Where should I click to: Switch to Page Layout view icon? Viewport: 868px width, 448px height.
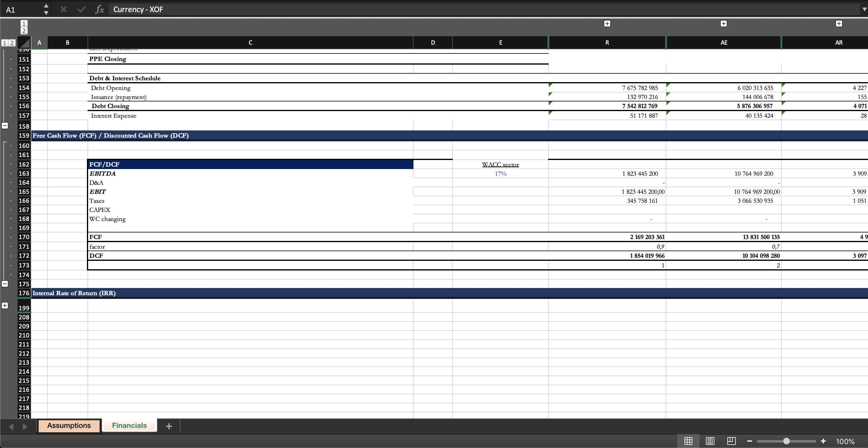pyautogui.click(x=710, y=441)
